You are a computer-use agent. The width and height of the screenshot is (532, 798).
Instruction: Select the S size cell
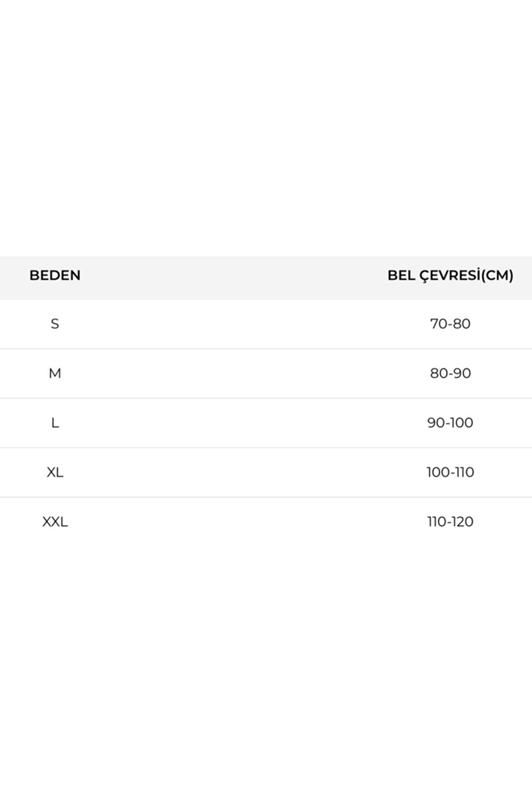tap(55, 324)
